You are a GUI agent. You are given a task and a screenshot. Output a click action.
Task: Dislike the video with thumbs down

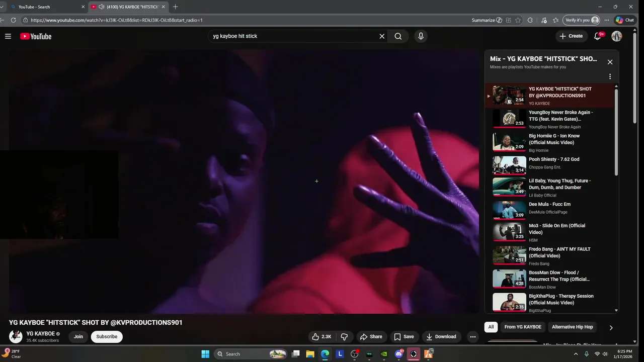click(x=345, y=337)
